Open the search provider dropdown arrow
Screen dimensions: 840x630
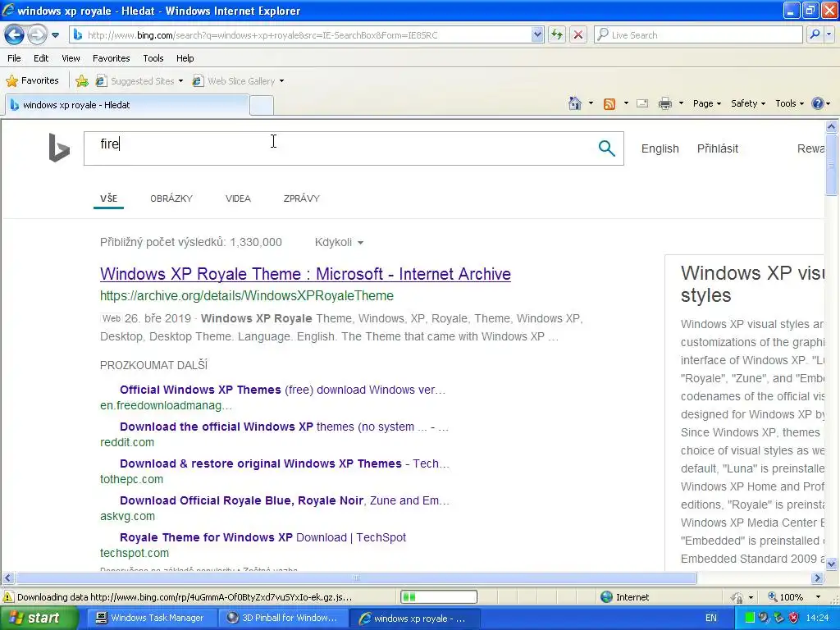(829, 34)
